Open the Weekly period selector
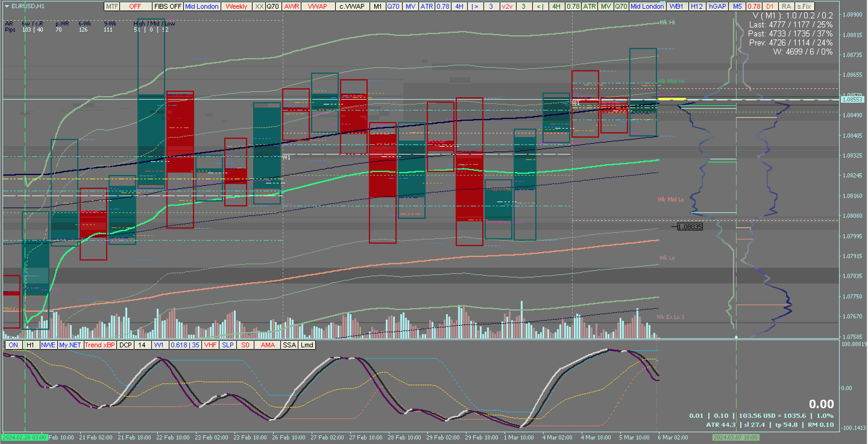 point(236,6)
